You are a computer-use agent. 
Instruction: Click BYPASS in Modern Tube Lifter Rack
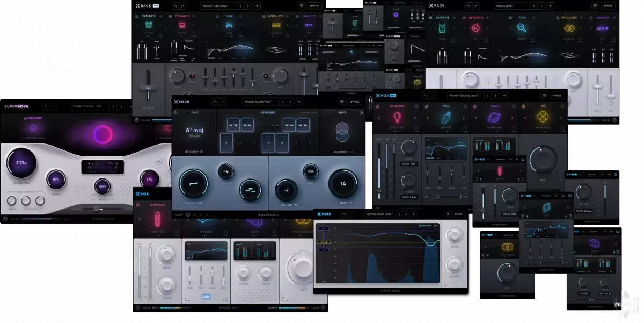(x=314, y=6)
